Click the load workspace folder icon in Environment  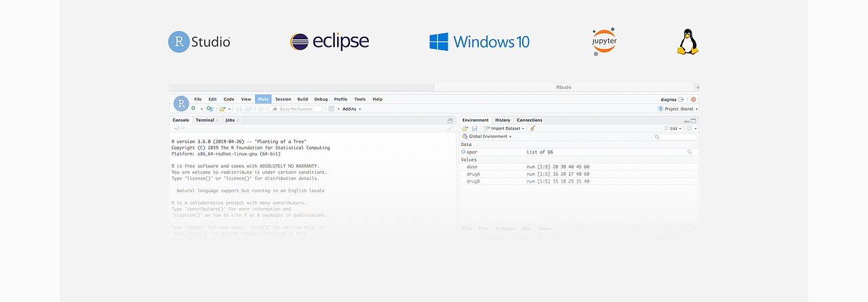(465, 128)
